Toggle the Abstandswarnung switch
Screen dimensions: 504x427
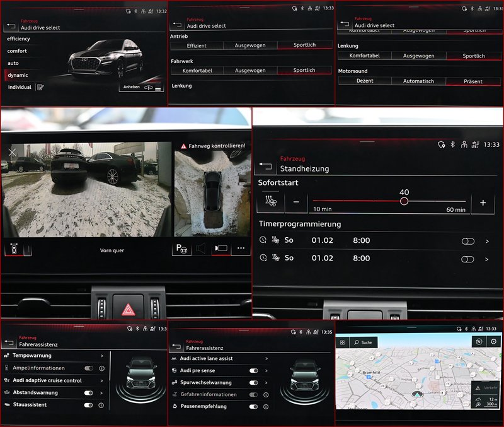88,392
